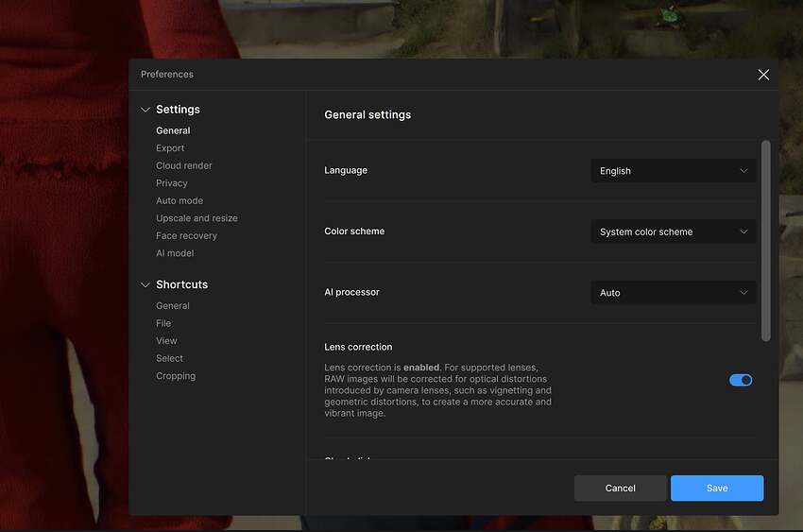803x532 pixels.
Task: Open the AI processor dropdown
Action: (673, 293)
